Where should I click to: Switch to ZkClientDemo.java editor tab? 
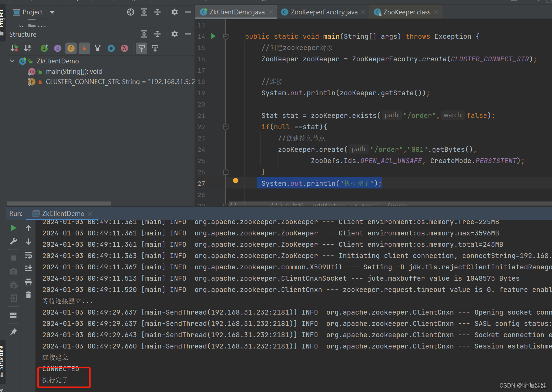(x=237, y=12)
